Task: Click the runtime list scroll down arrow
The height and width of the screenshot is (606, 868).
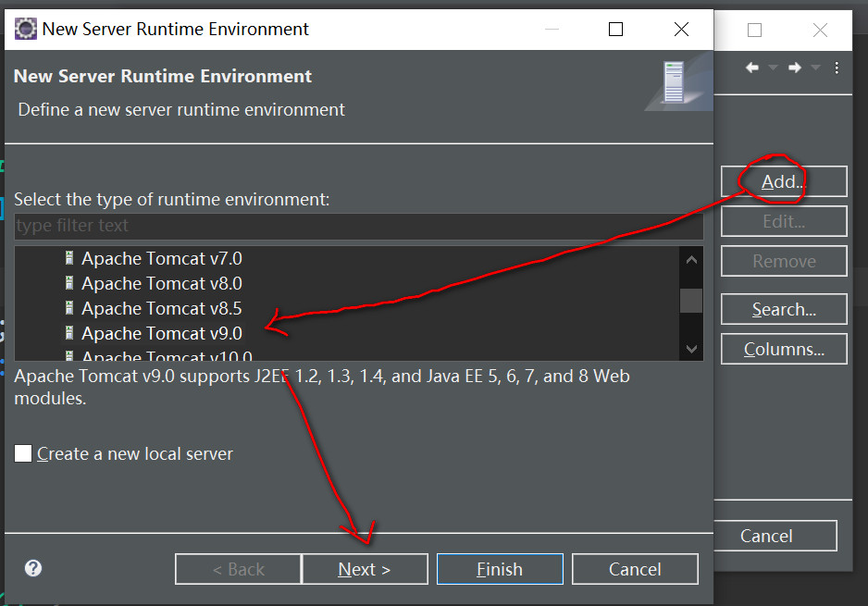Action: pos(691,349)
